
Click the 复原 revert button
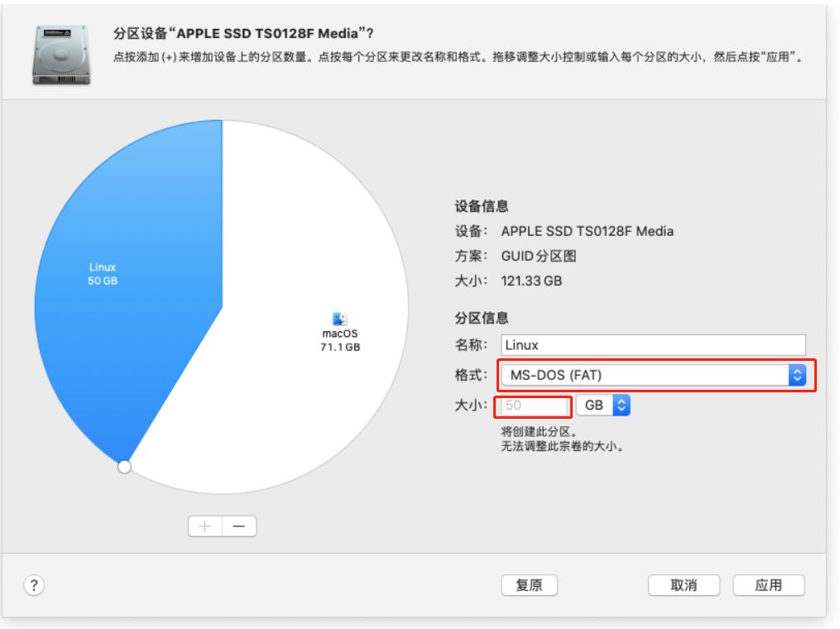(530, 585)
